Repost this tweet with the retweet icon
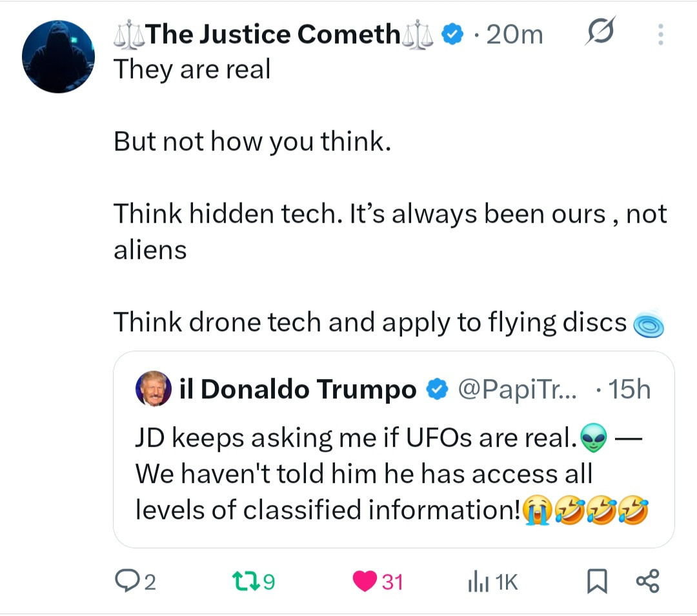 (243, 582)
